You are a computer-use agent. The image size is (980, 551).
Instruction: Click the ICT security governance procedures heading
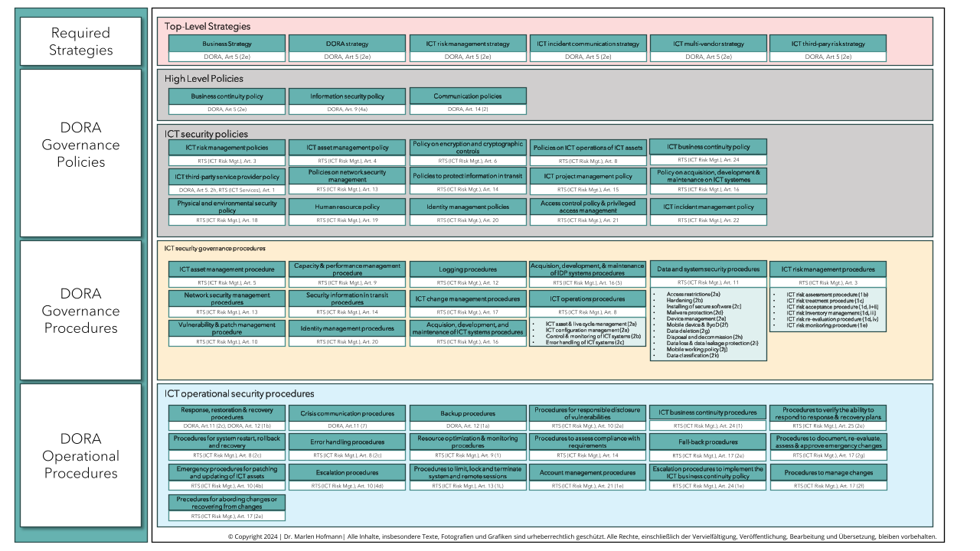click(214, 248)
